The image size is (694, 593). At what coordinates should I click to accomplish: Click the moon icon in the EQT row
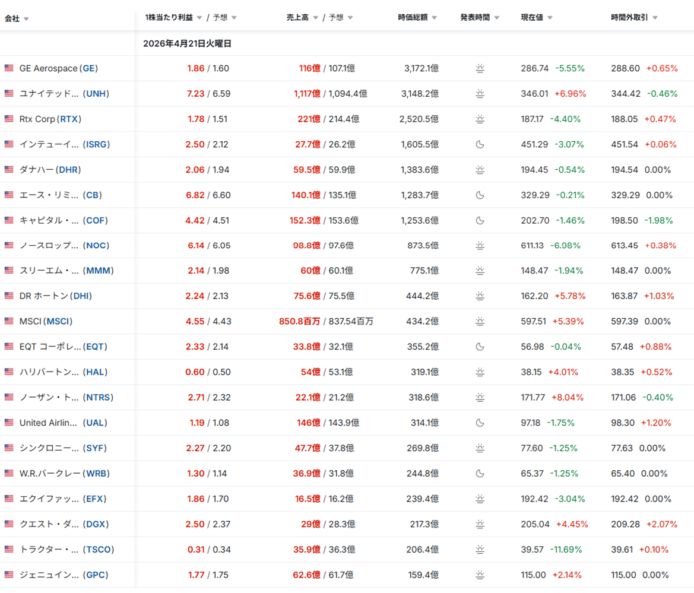click(481, 347)
